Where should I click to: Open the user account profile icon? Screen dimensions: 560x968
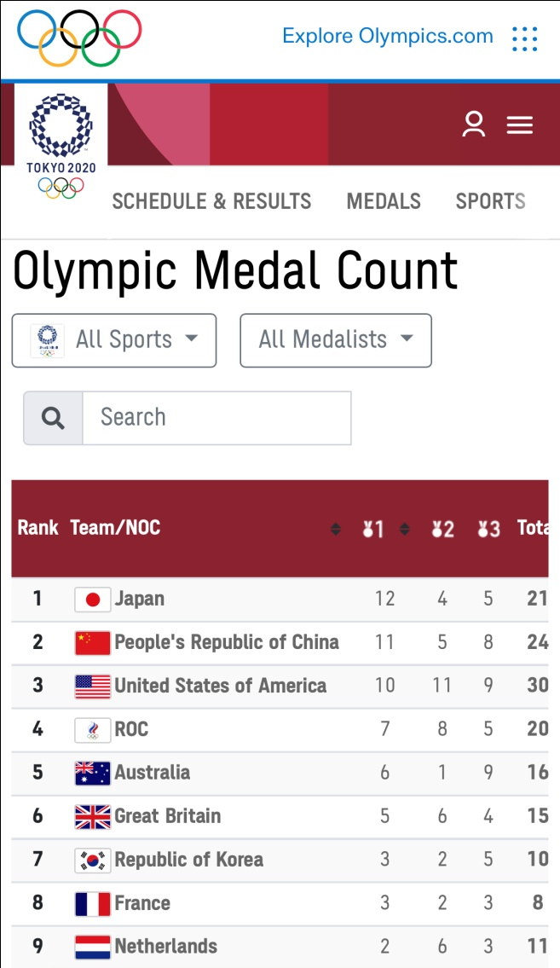tap(473, 125)
